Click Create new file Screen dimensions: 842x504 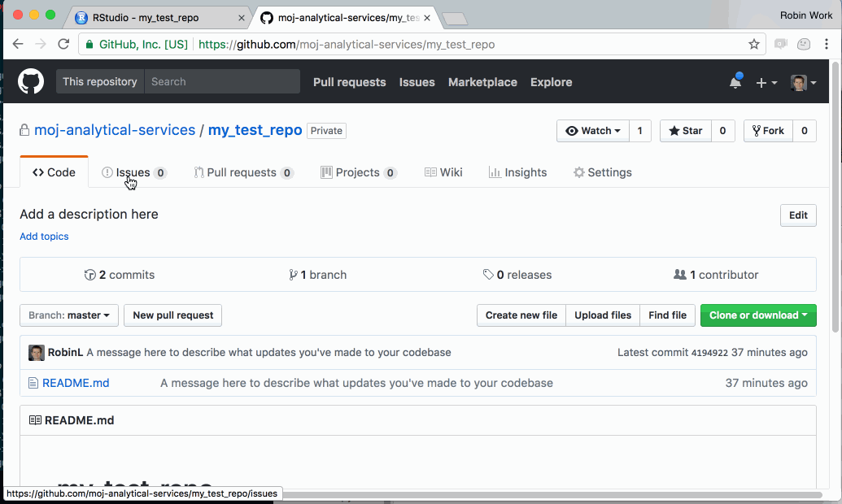pyautogui.click(x=521, y=315)
